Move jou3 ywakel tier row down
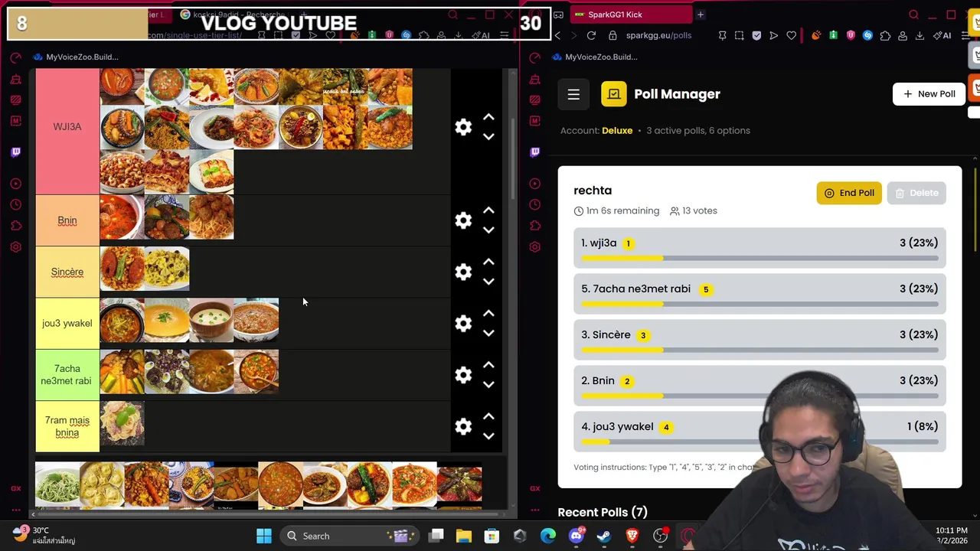The width and height of the screenshot is (980, 551). coord(488,332)
